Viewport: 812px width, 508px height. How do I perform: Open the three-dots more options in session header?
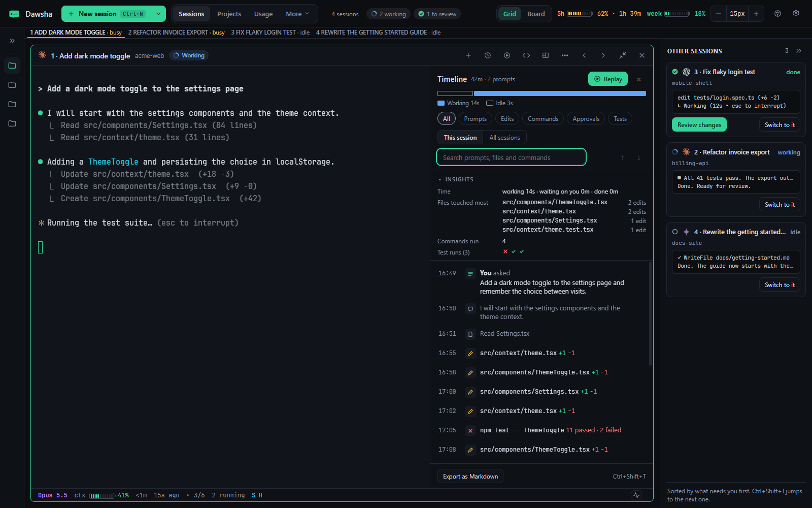click(x=565, y=55)
